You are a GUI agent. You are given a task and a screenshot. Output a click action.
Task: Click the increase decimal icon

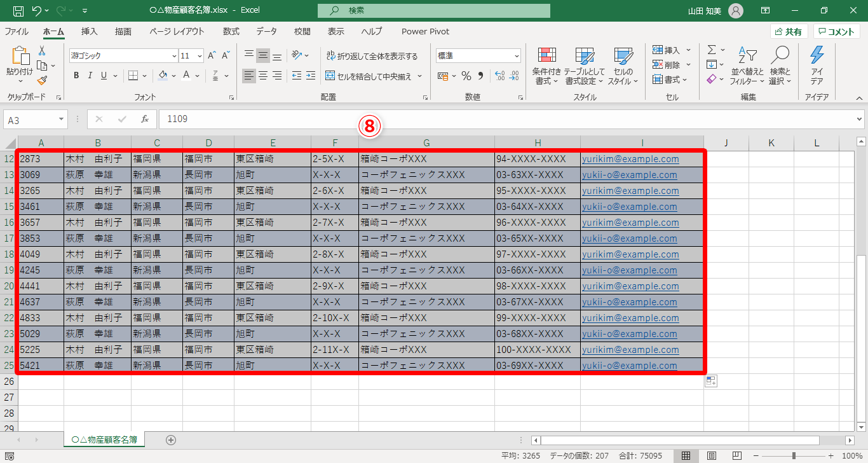pyautogui.click(x=499, y=76)
